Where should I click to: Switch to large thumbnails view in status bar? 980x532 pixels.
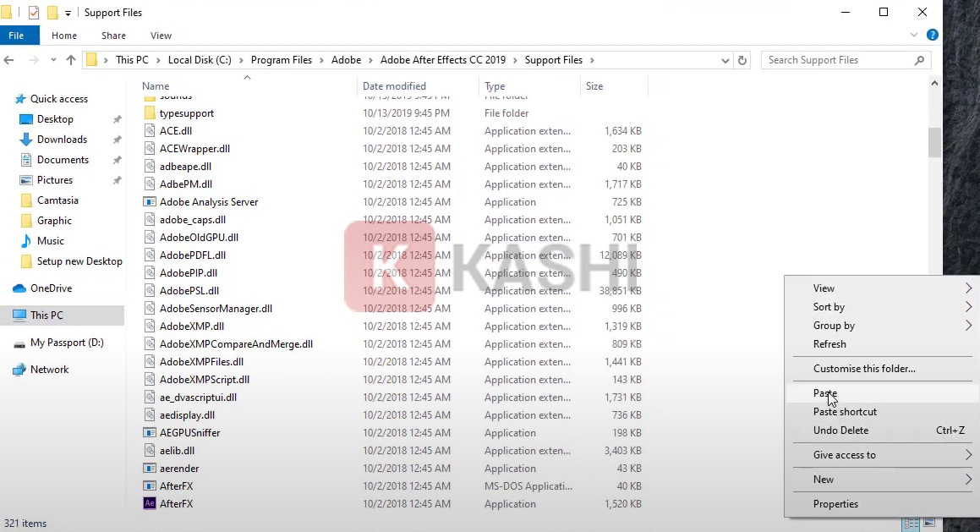coord(928,523)
